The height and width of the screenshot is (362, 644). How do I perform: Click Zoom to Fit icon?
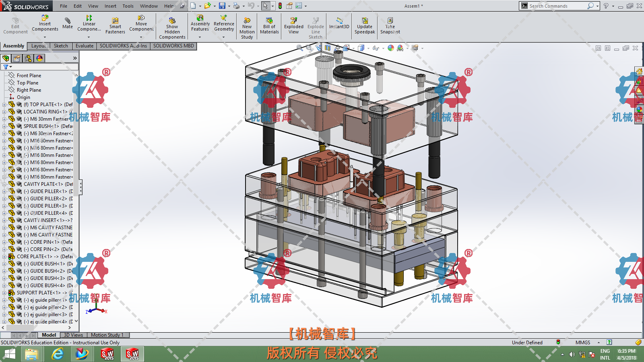[x=299, y=48]
